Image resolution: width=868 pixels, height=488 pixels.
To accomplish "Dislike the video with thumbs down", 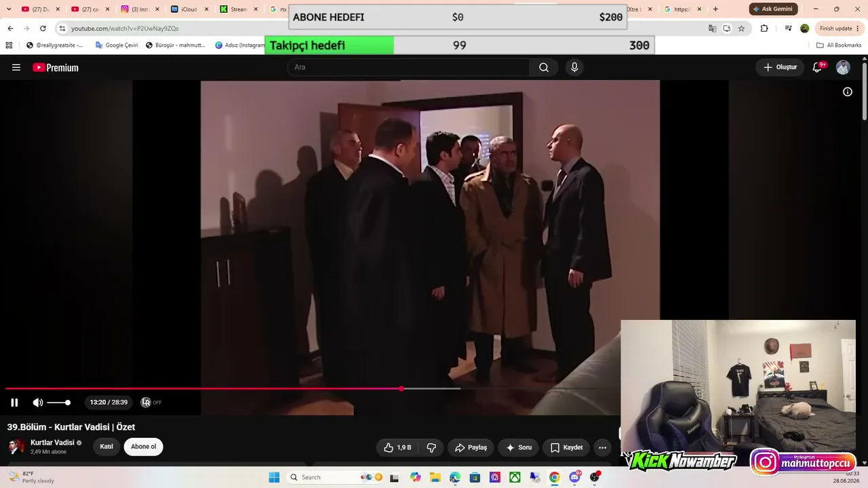I will [x=431, y=447].
